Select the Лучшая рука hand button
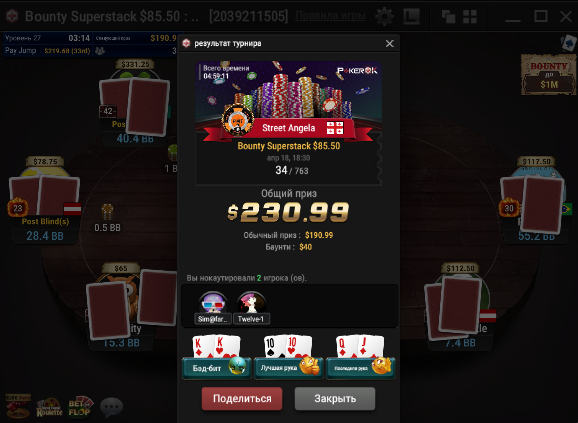The height and width of the screenshot is (423, 578). (x=289, y=368)
